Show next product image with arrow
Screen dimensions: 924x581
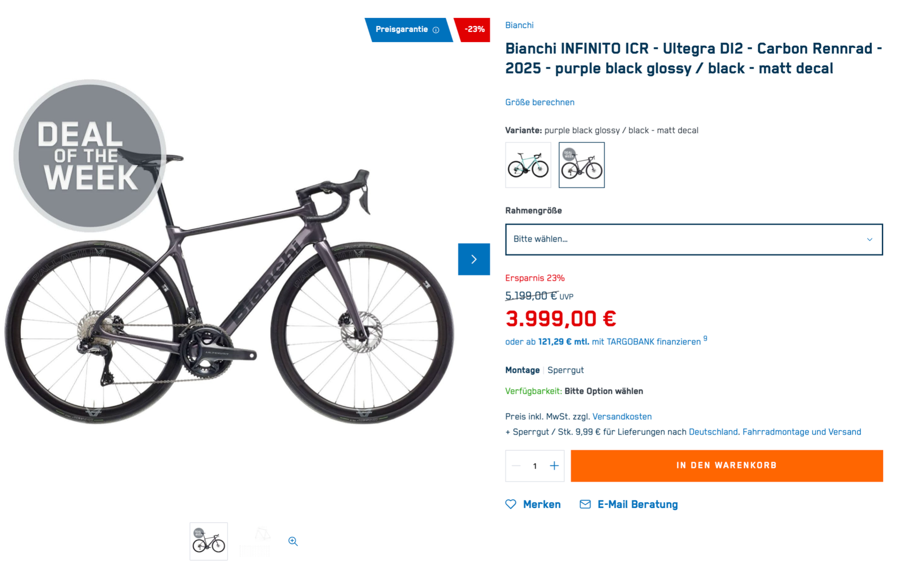(474, 259)
